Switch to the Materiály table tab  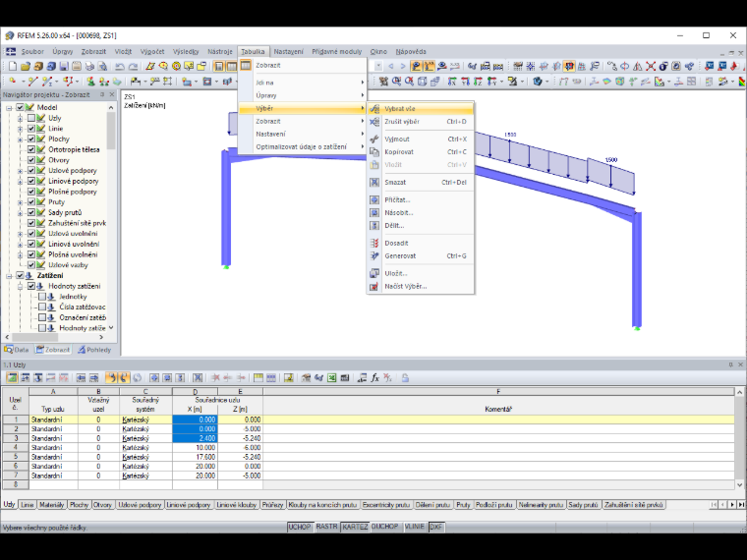pos(51,505)
